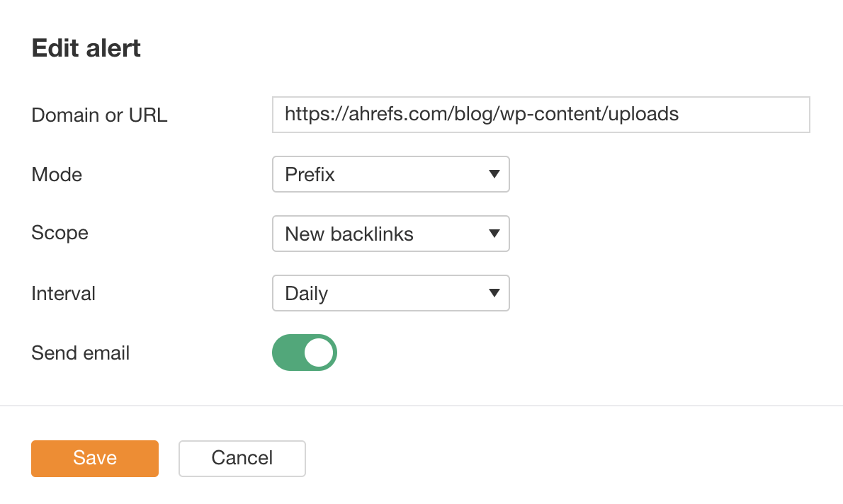Open the Mode dropdown showing Prefix
Viewport: 843px width, 504px height.
click(390, 174)
